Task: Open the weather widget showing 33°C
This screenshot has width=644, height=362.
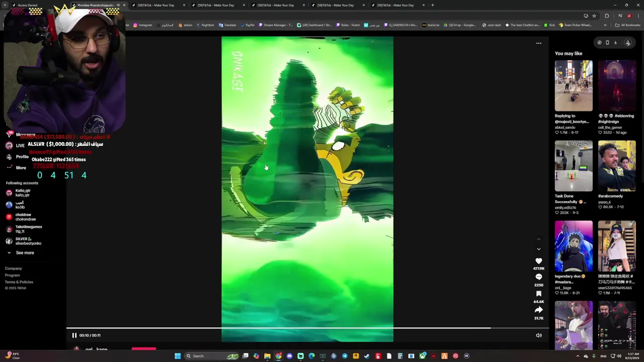Action: point(12,356)
